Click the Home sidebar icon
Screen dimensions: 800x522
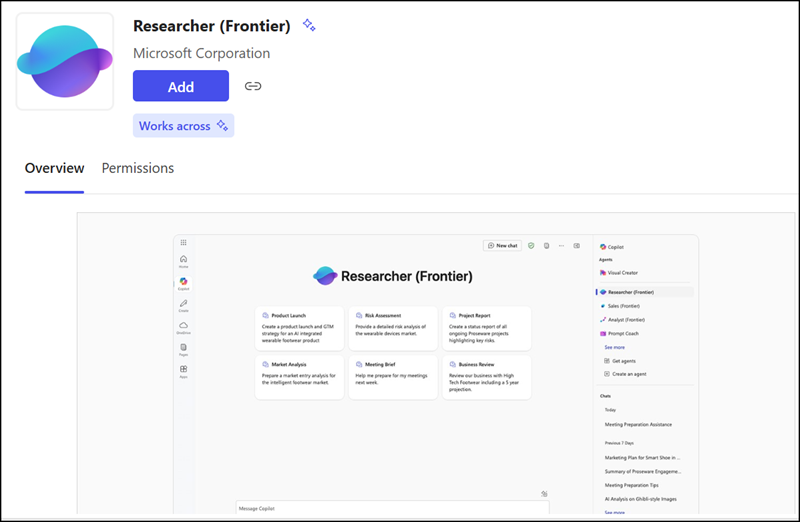coord(183,261)
